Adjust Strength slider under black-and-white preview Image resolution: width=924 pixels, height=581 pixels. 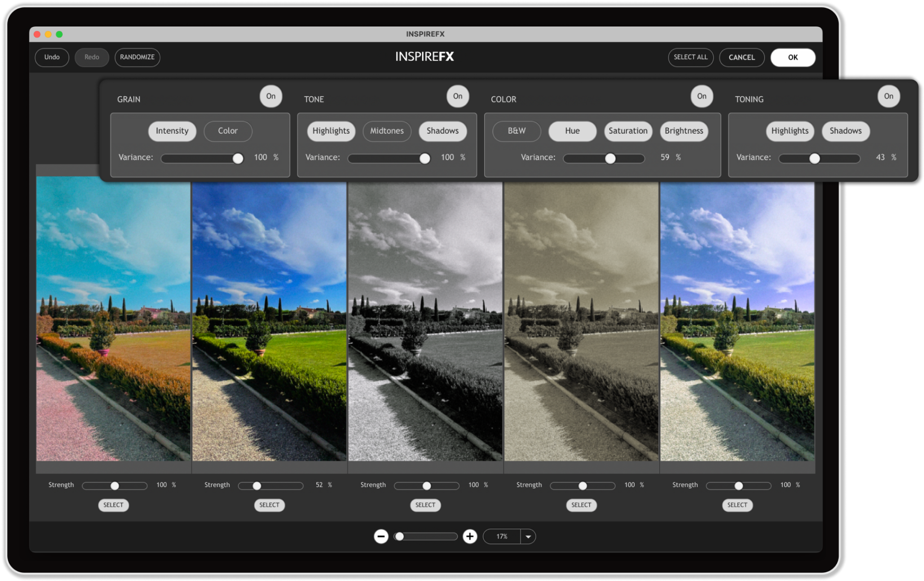(426, 486)
